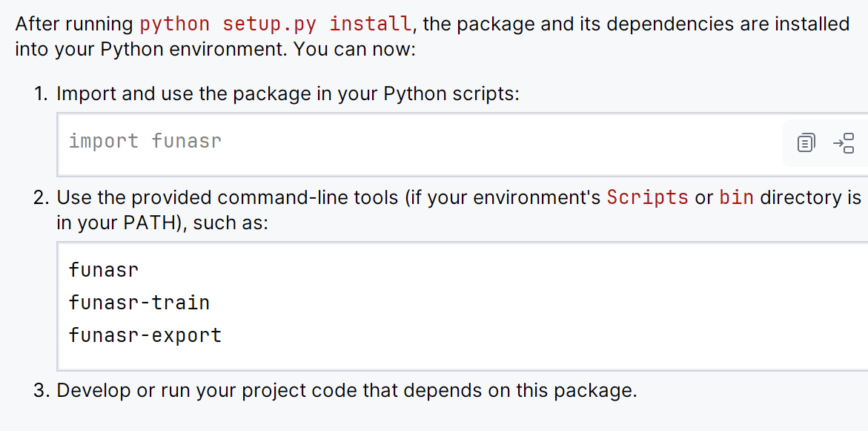Click the insert snippet at caret icon
This screenshot has width=868, height=431.
pos(844,142)
